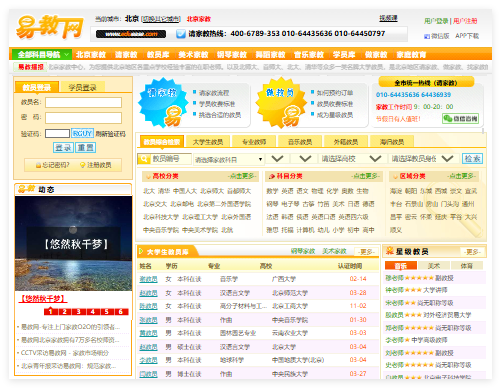The width and height of the screenshot is (501, 388).
Task: Click the lightbulb icon 注册教员
Action: (83, 165)
